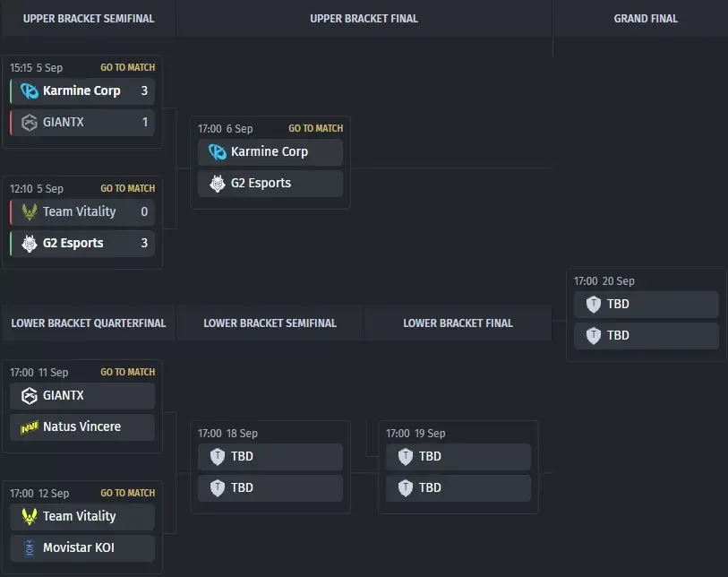The image size is (728, 577).
Task: Open GO TO MATCH for Team Vitality vs G2 Esports
Action: click(128, 188)
